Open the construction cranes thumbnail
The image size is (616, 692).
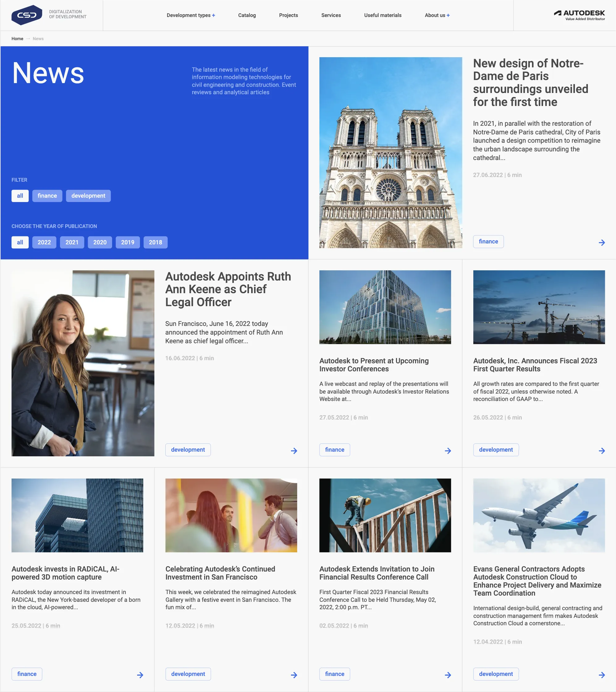pyautogui.click(x=539, y=307)
